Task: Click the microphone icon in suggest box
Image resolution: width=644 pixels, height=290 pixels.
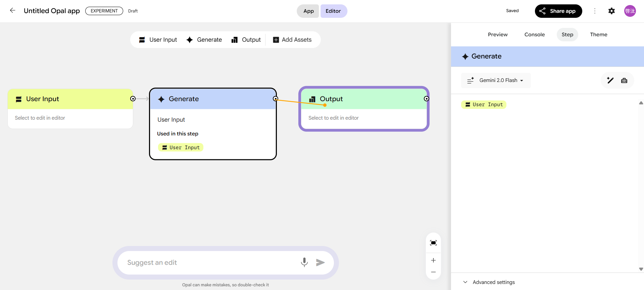Action: coord(304,262)
